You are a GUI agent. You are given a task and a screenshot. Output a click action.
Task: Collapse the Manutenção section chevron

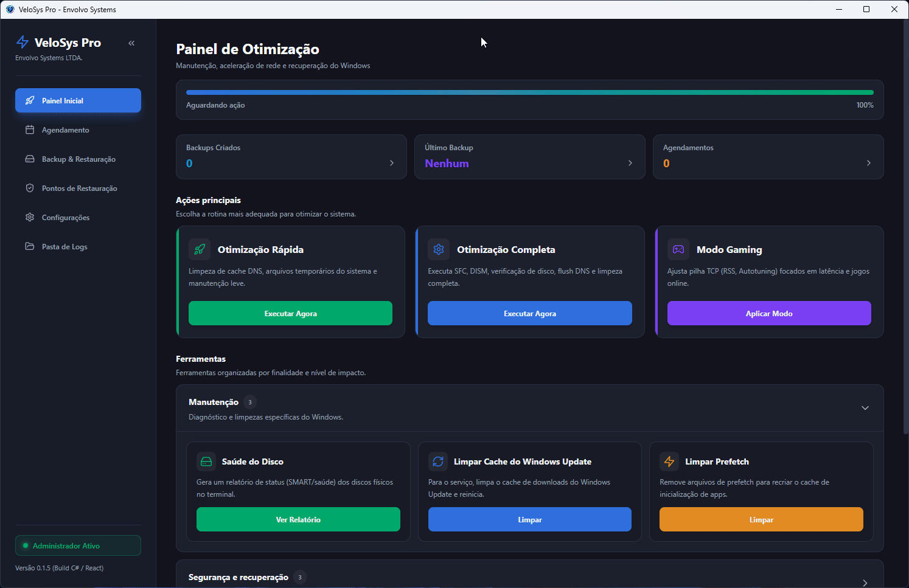[x=865, y=408]
